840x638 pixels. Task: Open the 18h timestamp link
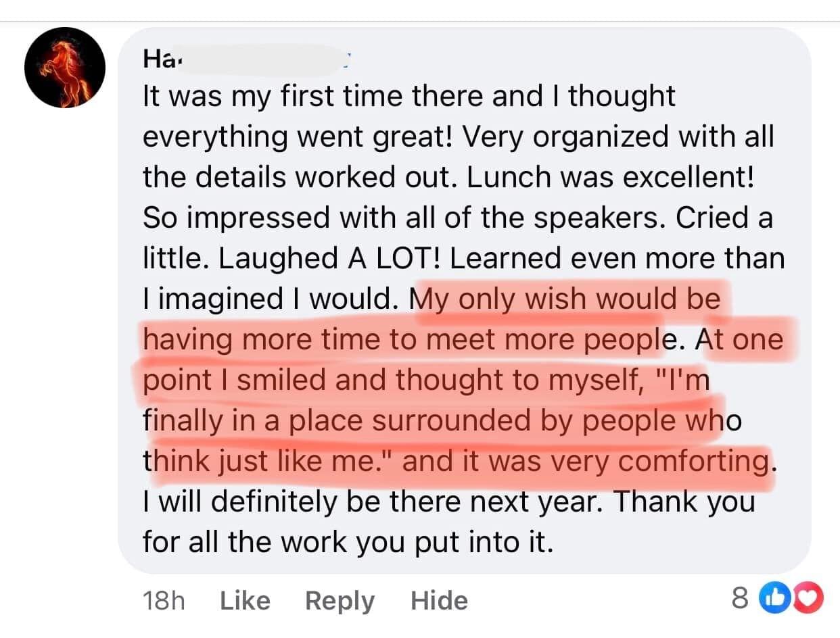[x=164, y=601]
